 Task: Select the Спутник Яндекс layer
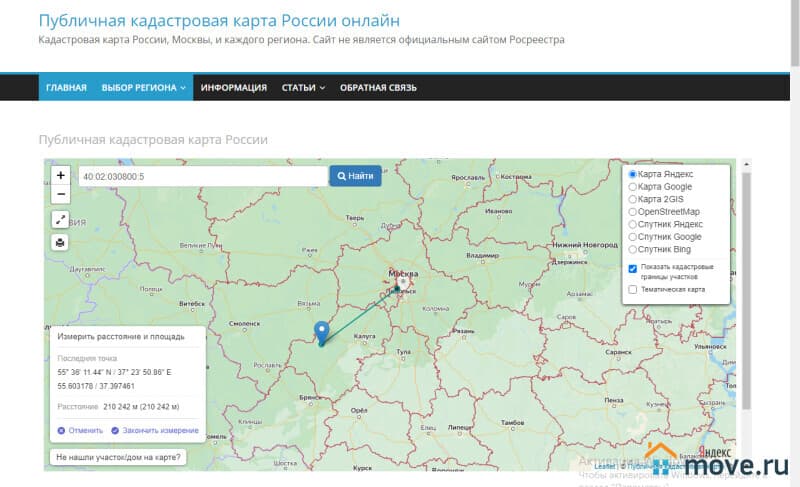[x=633, y=224]
